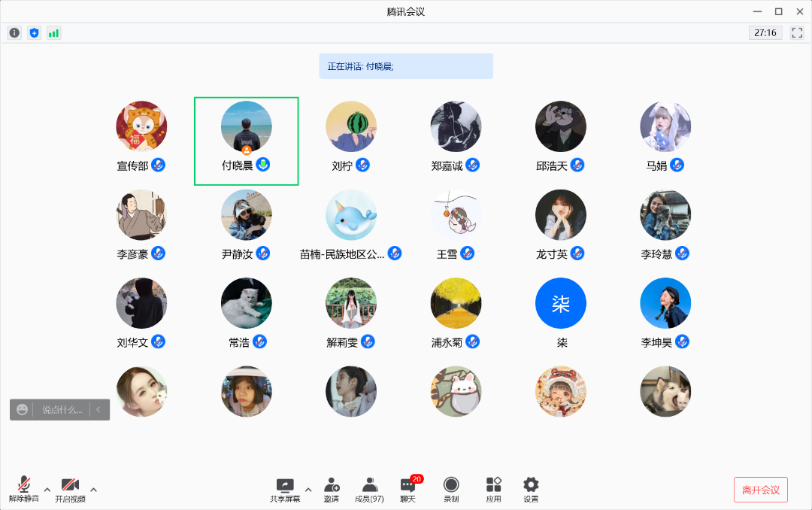Turn on video (开启视频)
812x510 pixels.
pyautogui.click(x=70, y=490)
